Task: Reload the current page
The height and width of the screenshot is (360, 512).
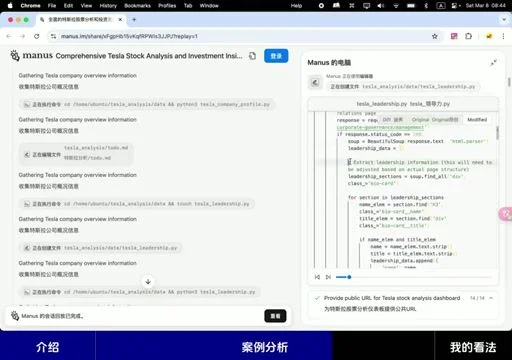Action: click(x=37, y=36)
